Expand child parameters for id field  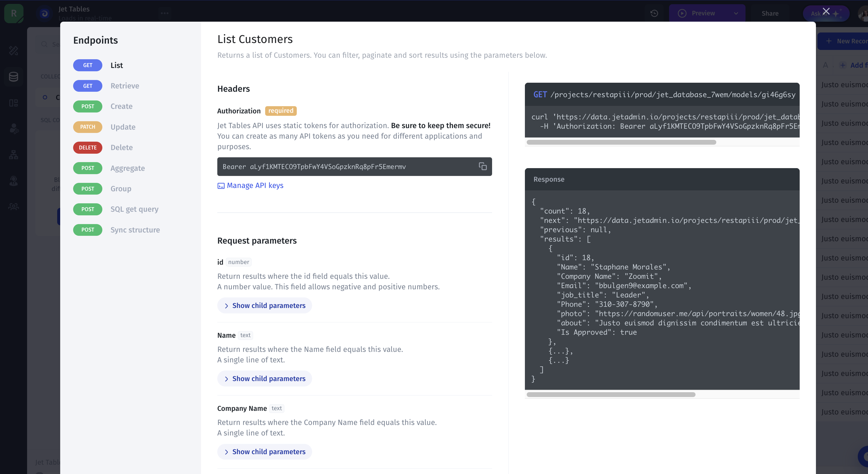click(x=265, y=305)
